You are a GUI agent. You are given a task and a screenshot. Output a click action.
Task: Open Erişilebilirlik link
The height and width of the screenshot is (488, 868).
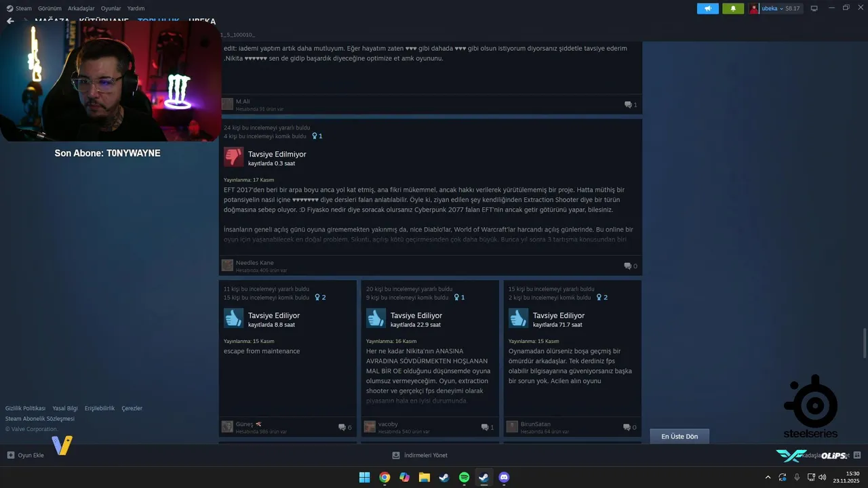[100, 408]
